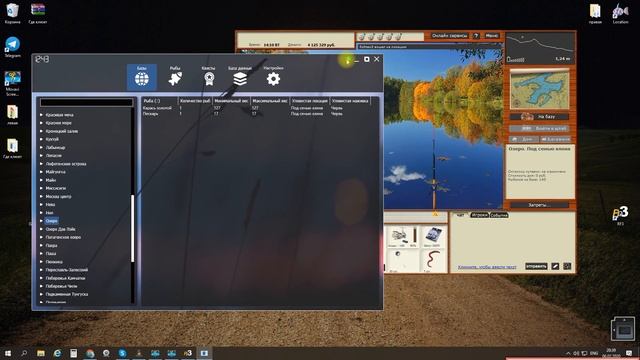Expand the Лофотенские острова tree node
640x360 pixels.
42,164
